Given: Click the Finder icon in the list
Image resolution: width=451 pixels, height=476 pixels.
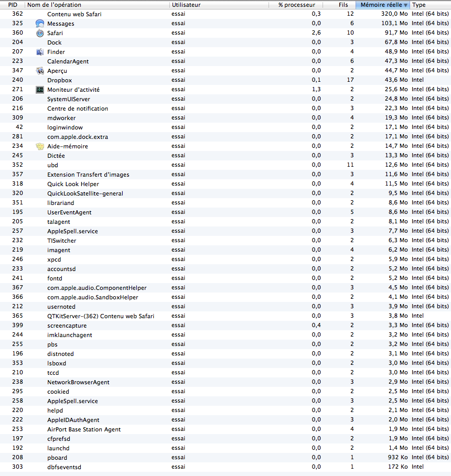Looking at the screenshot, I should [40, 51].
